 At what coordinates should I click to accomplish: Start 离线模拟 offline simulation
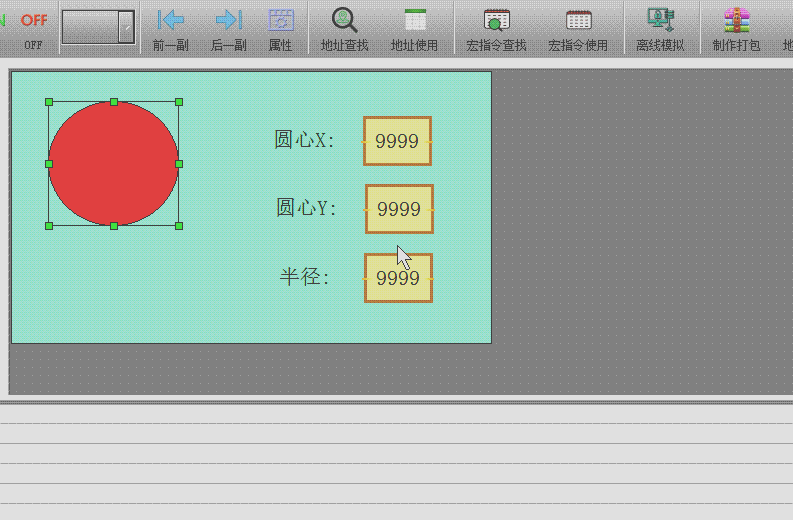(660, 20)
